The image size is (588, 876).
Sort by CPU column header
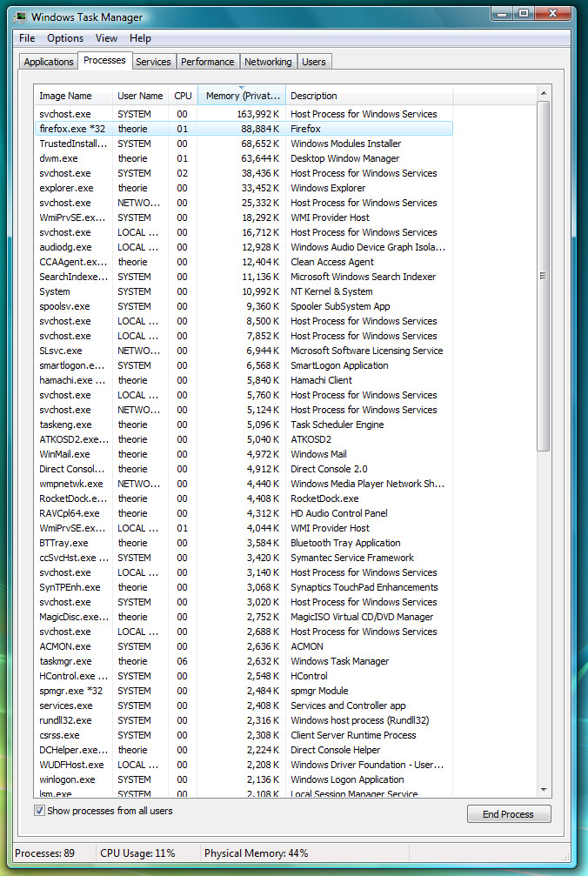[x=183, y=96]
